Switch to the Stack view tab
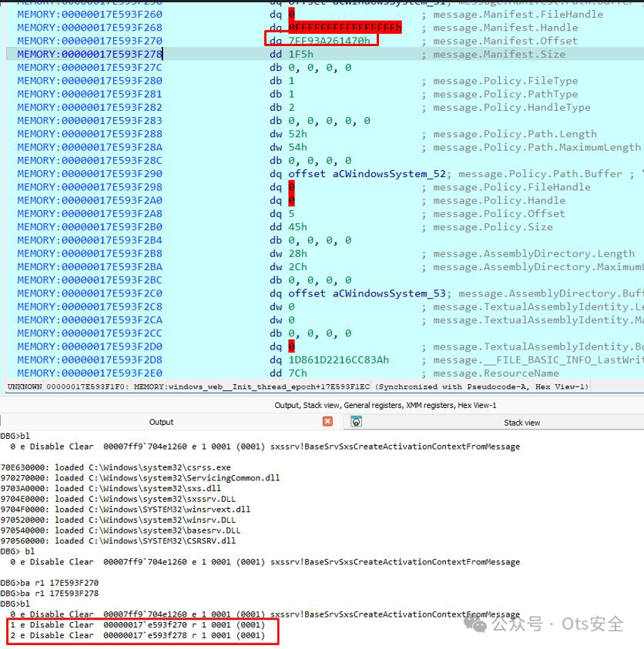The image size is (644, 649). point(522,423)
